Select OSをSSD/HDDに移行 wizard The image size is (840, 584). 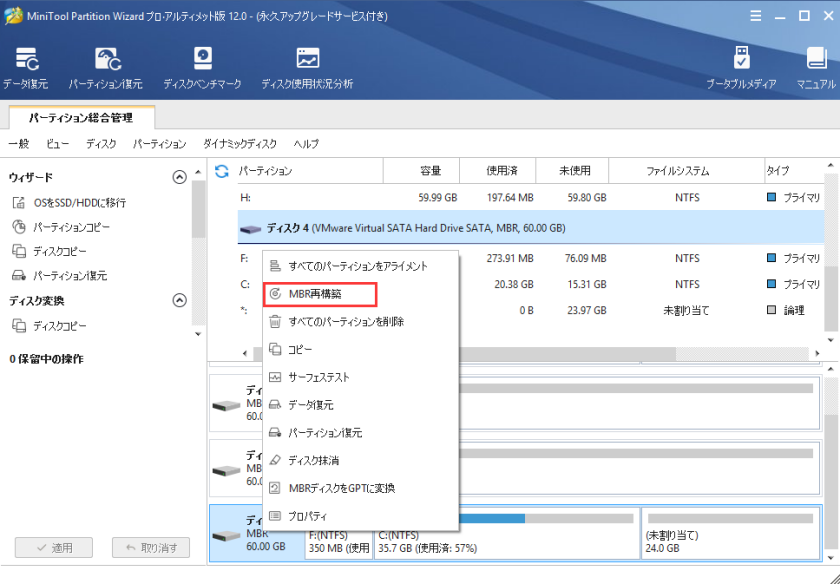[67, 203]
